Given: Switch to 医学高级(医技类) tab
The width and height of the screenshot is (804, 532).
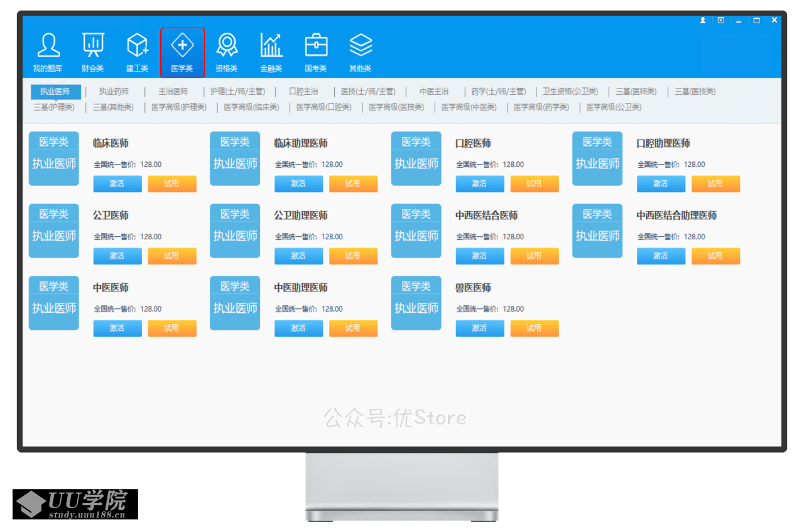Looking at the screenshot, I should pyautogui.click(x=396, y=107).
